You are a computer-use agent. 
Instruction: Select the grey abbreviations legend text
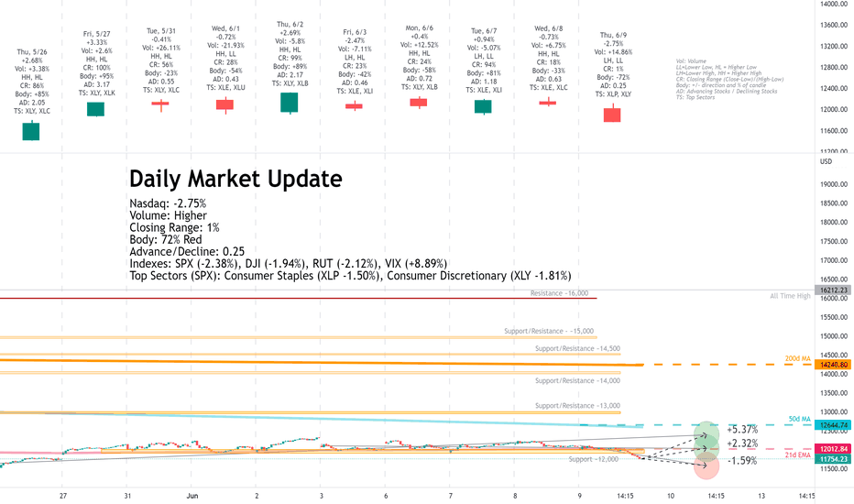pos(729,80)
